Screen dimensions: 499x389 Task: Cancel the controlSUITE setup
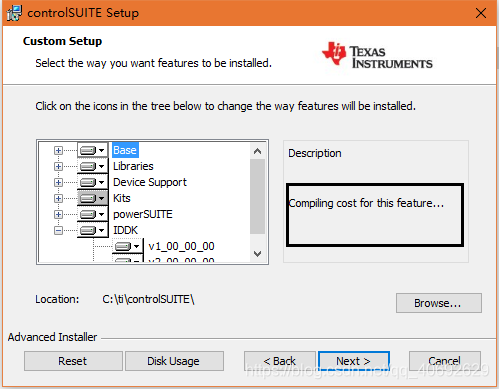click(445, 361)
